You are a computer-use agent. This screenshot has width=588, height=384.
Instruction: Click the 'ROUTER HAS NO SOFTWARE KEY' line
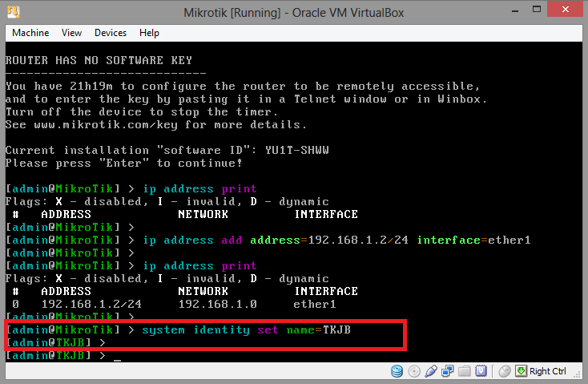(99, 60)
